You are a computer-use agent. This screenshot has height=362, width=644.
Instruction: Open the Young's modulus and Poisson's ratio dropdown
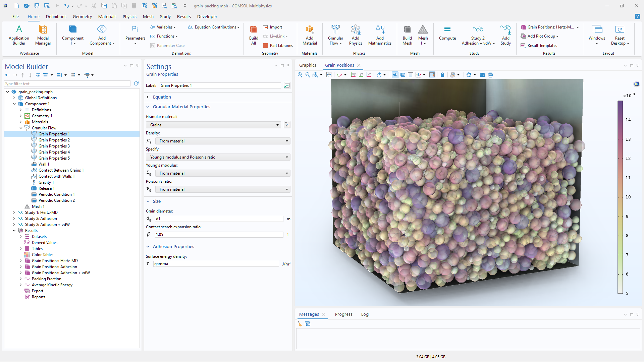[x=218, y=157]
